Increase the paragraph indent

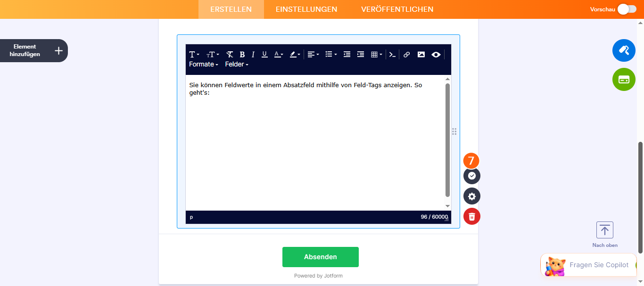(361, 55)
